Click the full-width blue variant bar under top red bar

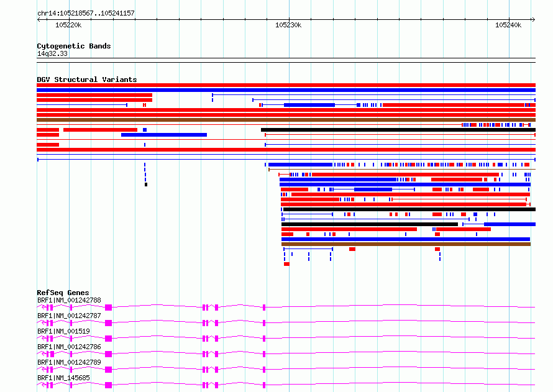point(286,90)
